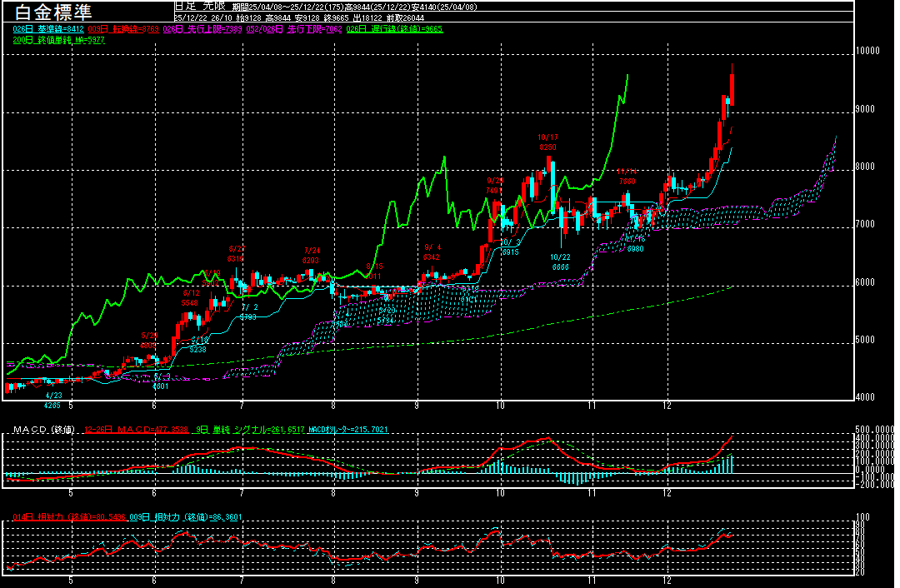
Task: Click the 白金標準 chart title
Action: (x=55, y=12)
